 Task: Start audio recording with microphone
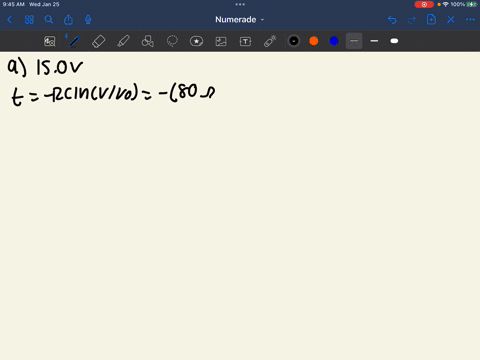pos(88,20)
